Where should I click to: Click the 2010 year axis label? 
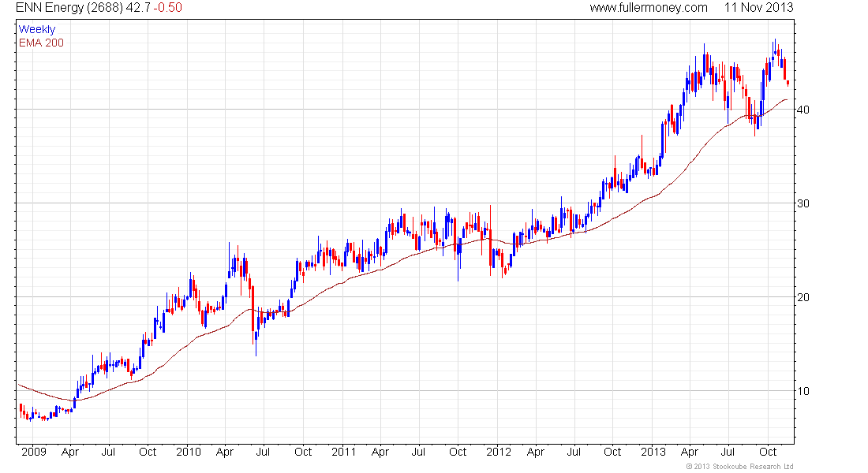[x=189, y=452]
